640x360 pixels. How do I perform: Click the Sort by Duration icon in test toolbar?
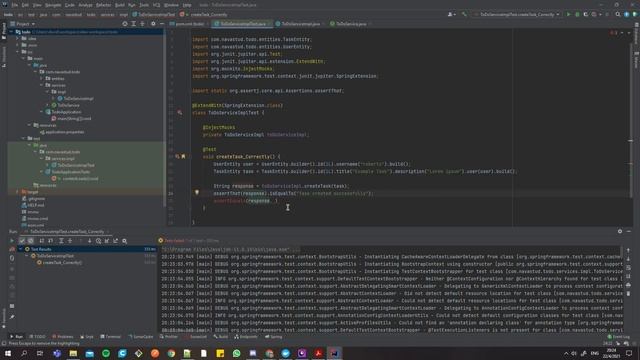tap(51, 241)
